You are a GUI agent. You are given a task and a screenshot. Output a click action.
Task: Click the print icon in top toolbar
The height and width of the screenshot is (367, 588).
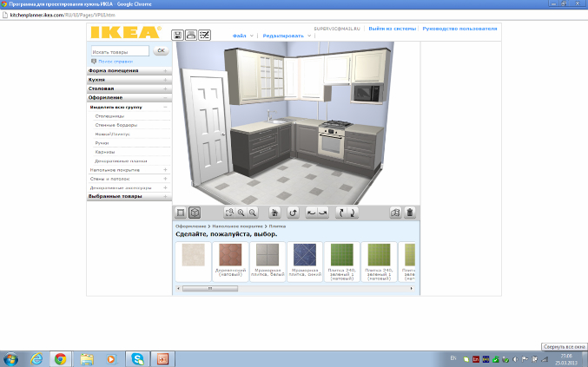coord(191,35)
